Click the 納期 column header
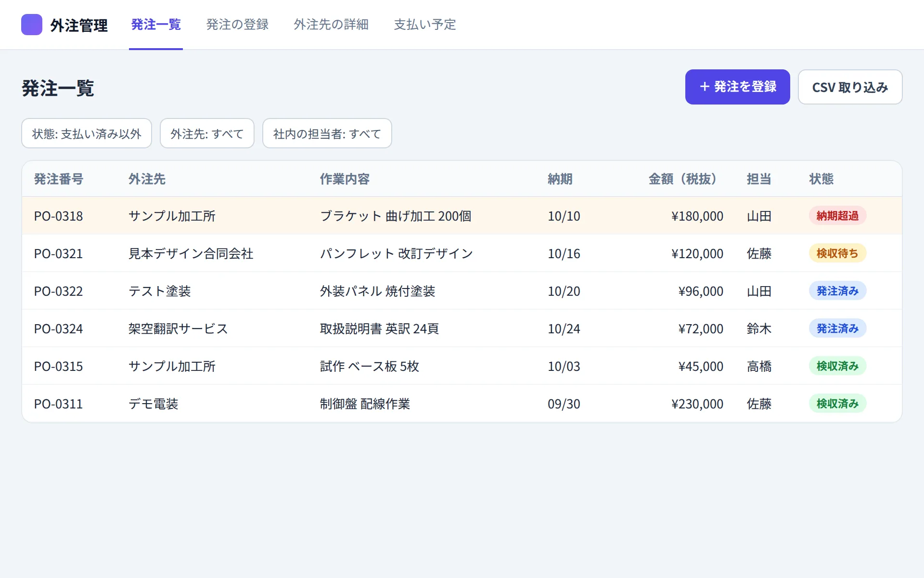The height and width of the screenshot is (578, 924). click(560, 179)
